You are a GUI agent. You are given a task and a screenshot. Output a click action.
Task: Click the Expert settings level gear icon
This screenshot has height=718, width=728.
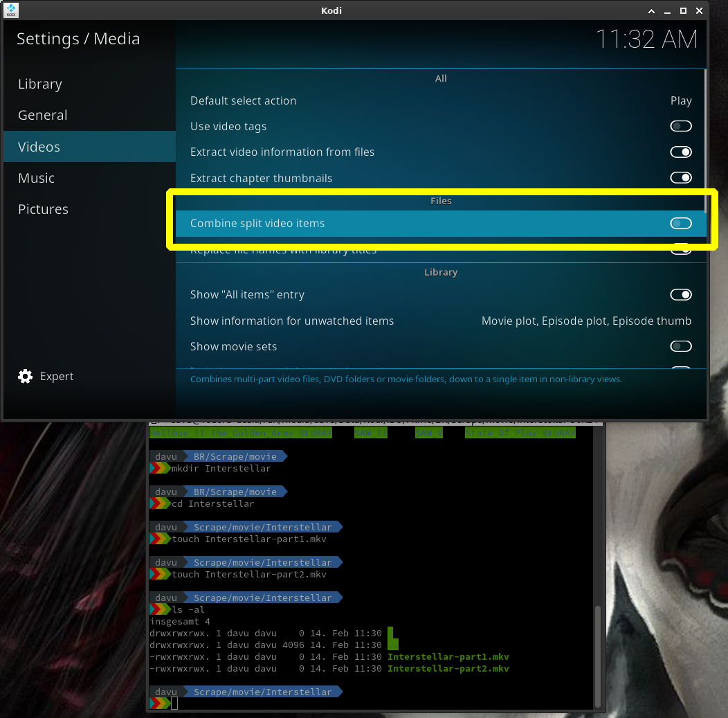coord(25,376)
